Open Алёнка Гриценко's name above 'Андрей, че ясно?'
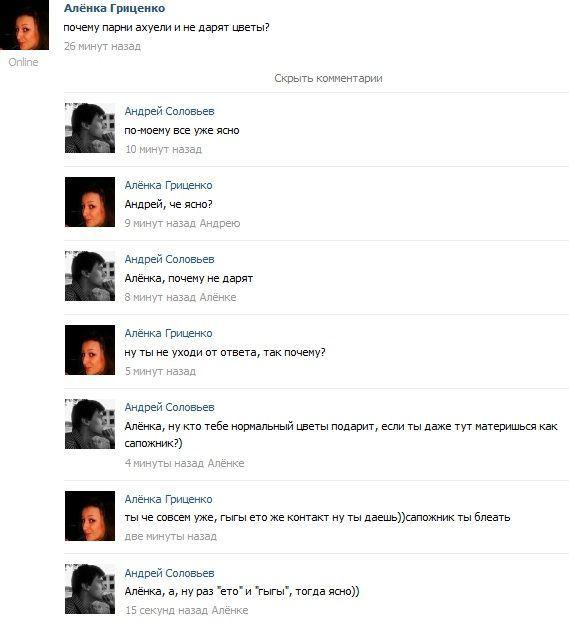569x625 pixels. tap(169, 185)
